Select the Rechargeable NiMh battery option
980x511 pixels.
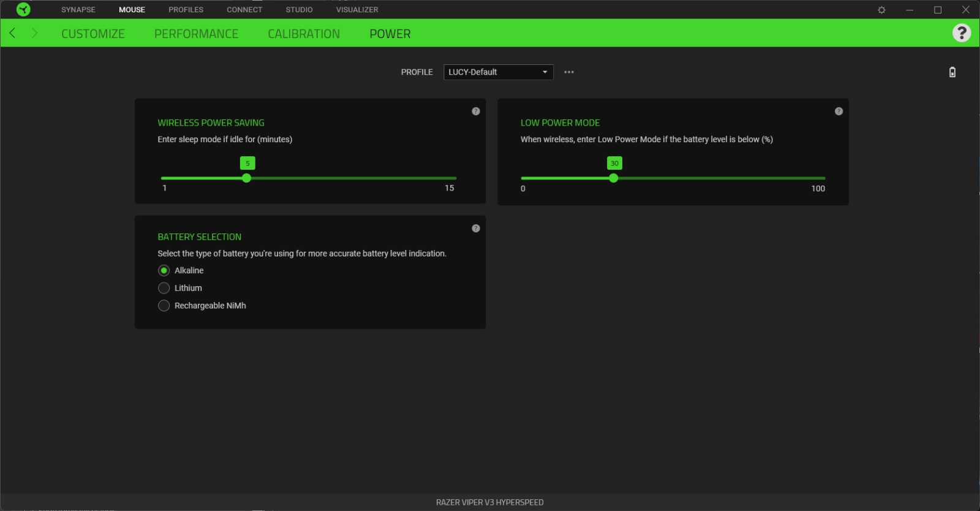[x=164, y=306]
